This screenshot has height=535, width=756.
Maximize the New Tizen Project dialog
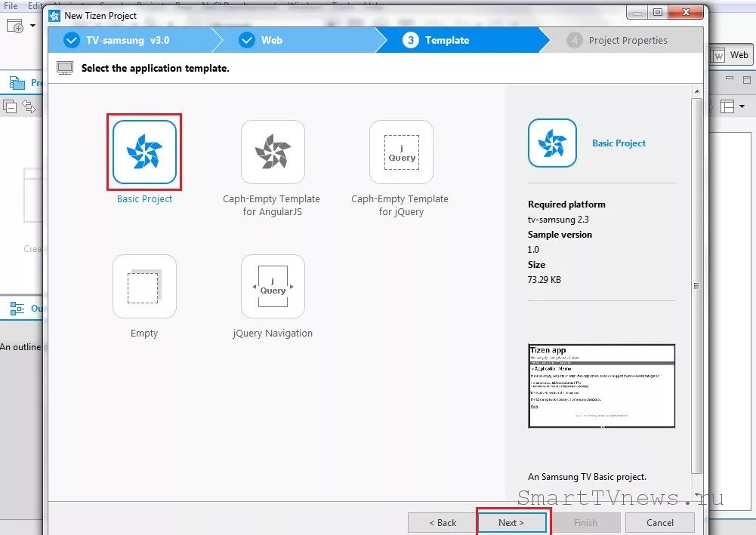click(658, 12)
